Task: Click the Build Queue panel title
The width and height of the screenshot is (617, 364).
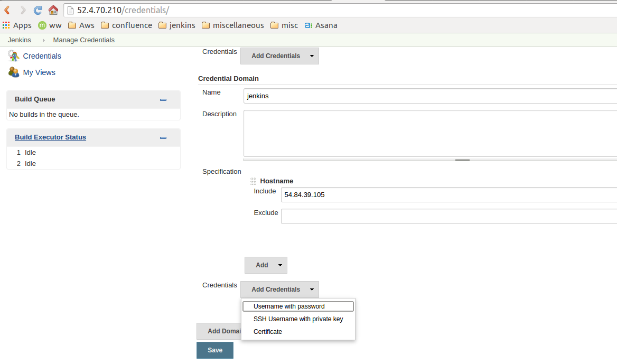Action: (35, 99)
